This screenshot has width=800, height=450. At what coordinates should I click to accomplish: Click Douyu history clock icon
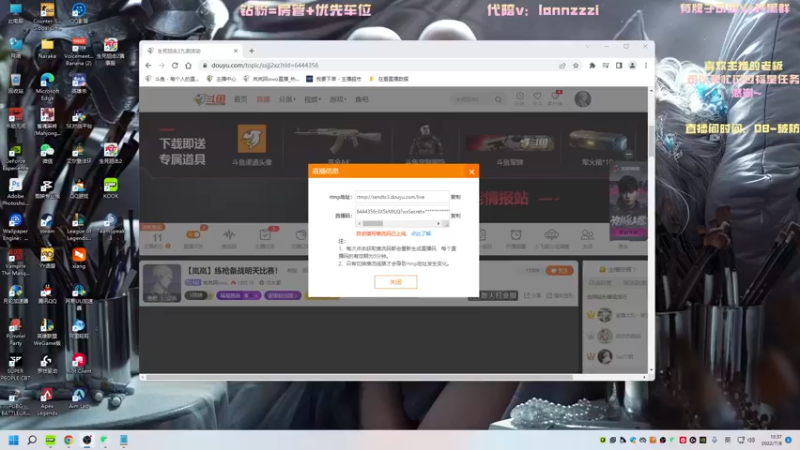click(519, 97)
